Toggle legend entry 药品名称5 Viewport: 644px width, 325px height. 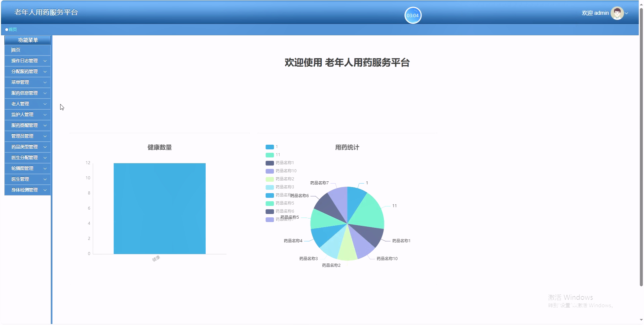click(280, 204)
